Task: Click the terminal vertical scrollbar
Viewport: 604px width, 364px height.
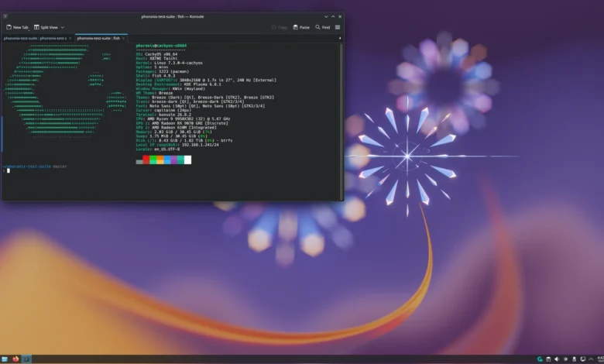Action: pos(341,121)
